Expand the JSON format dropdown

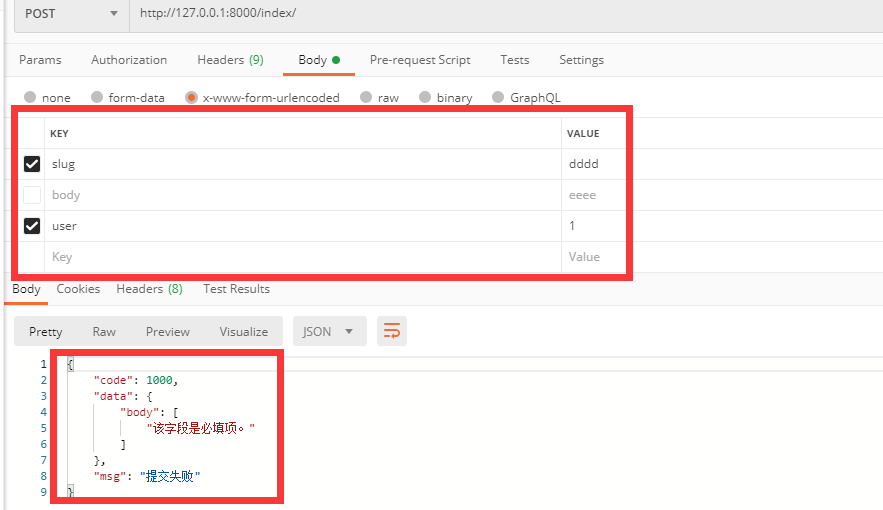[329, 331]
